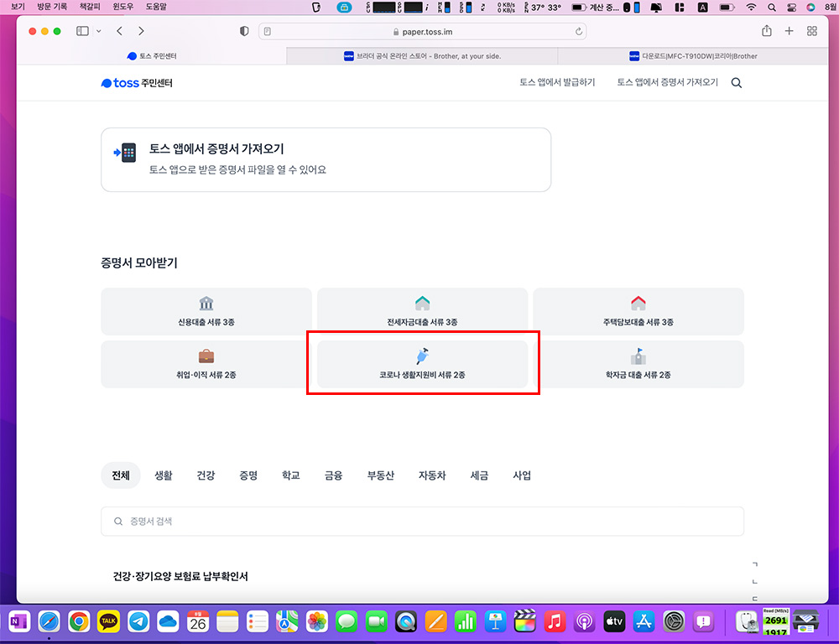Screen dimensions: 839x644
Task: Click the school icon for 학자금 대출
Action: 638,356
